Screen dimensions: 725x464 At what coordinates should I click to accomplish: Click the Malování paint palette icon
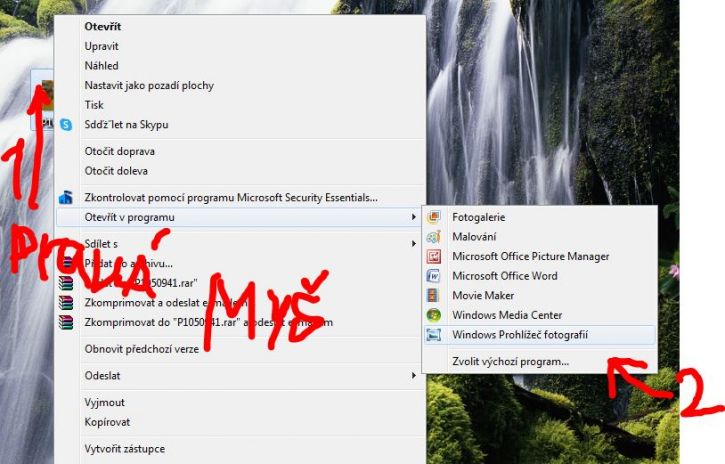click(433, 237)
